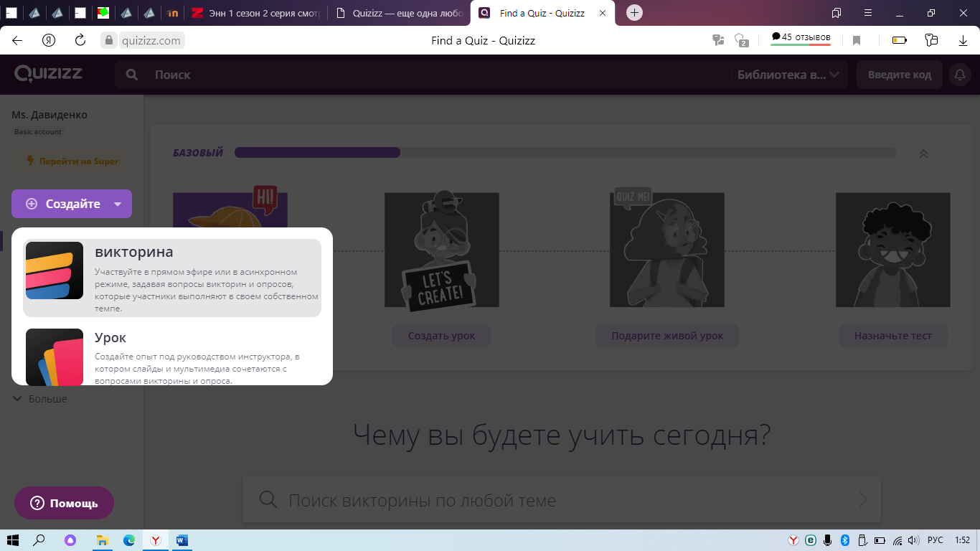The image size is (980, 551).
Task: Open a new tab with the plus button
Action: click(634, 13)
